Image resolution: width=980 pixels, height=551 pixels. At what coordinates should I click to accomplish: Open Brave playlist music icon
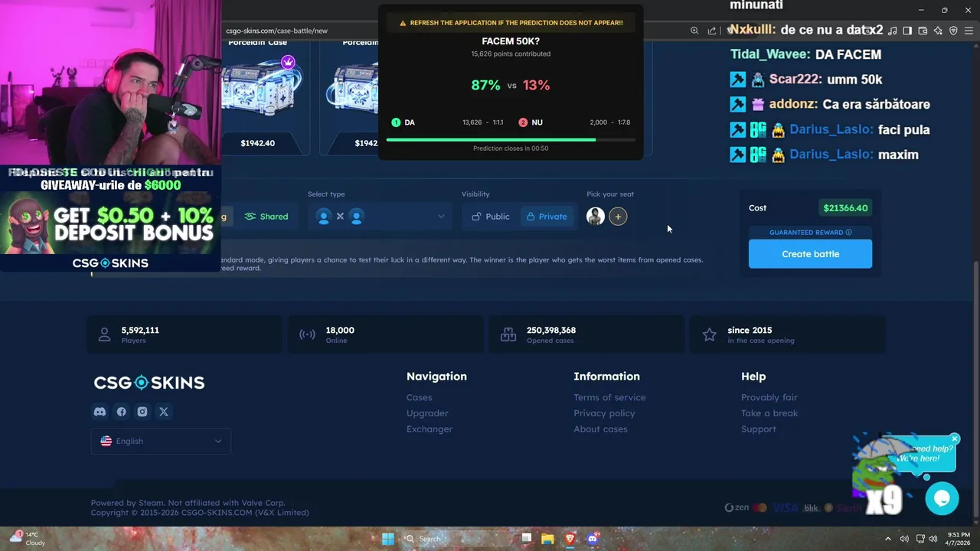893,31
